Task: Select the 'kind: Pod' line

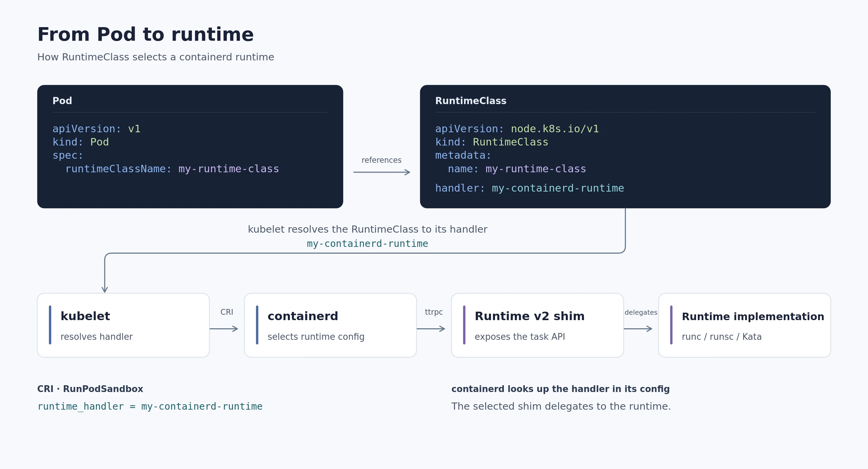Action: [81, 142]
